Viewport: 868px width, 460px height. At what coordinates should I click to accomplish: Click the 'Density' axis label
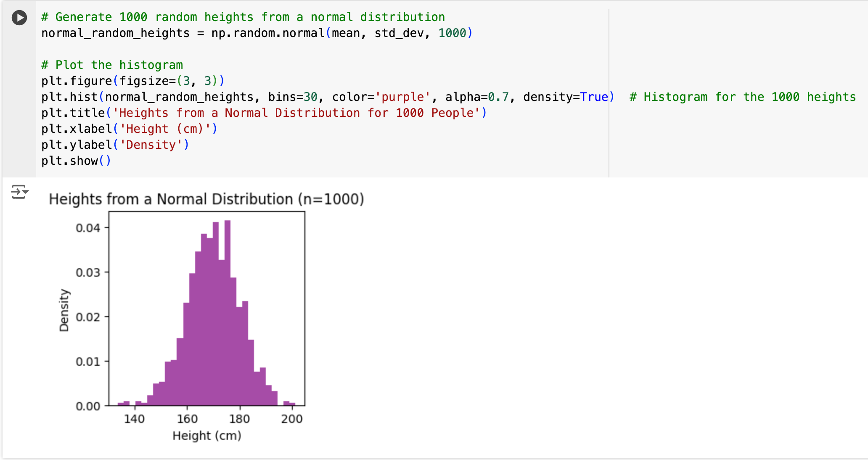(64, 310)
